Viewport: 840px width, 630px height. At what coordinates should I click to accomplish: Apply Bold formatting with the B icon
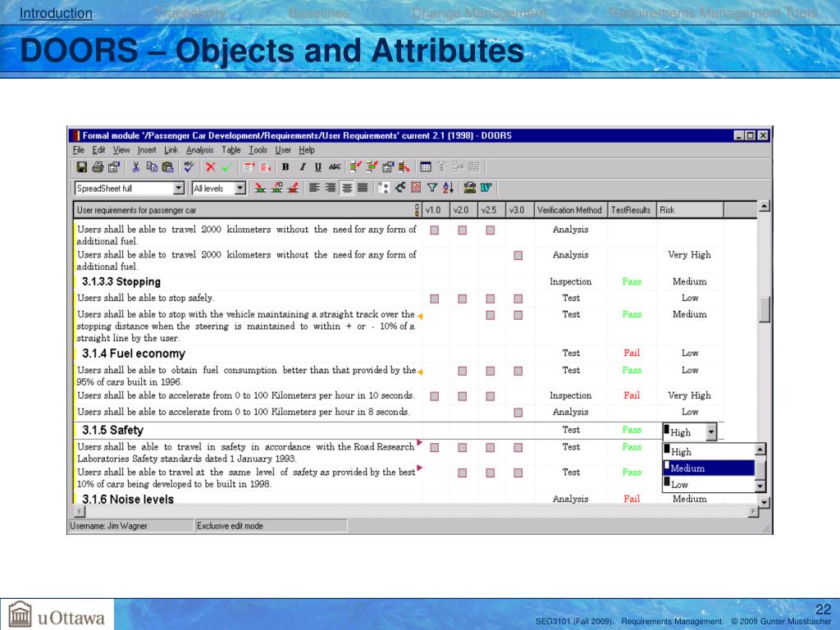click(x=285, y=167)
